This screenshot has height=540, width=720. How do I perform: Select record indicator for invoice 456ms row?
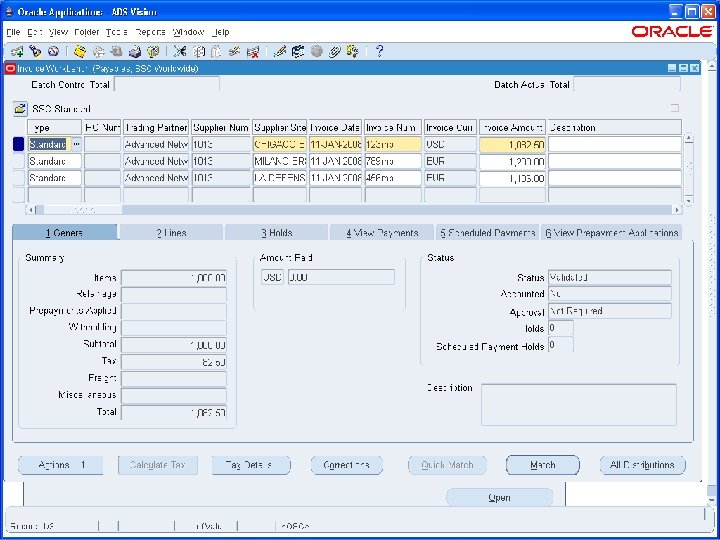coord(18,178)
